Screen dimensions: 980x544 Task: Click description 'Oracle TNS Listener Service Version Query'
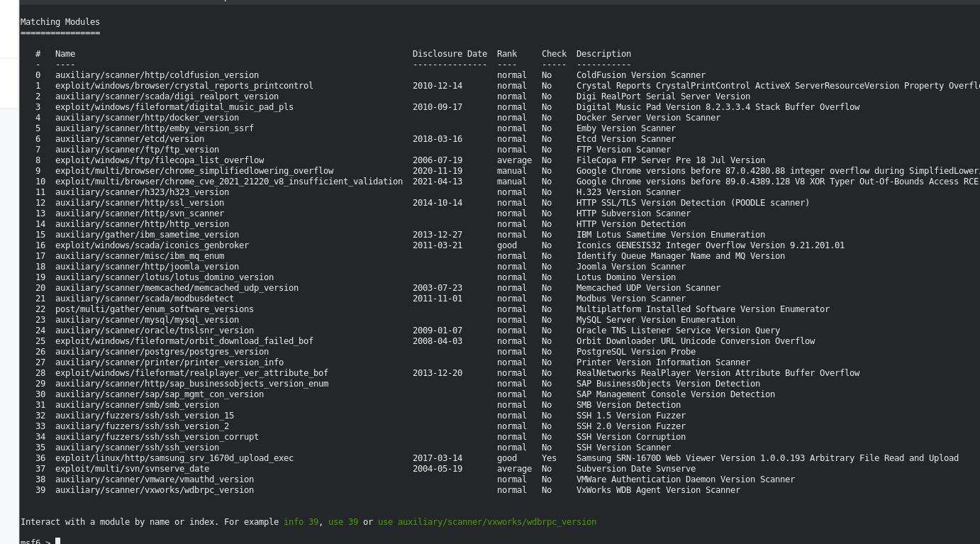tap(678, 331)
